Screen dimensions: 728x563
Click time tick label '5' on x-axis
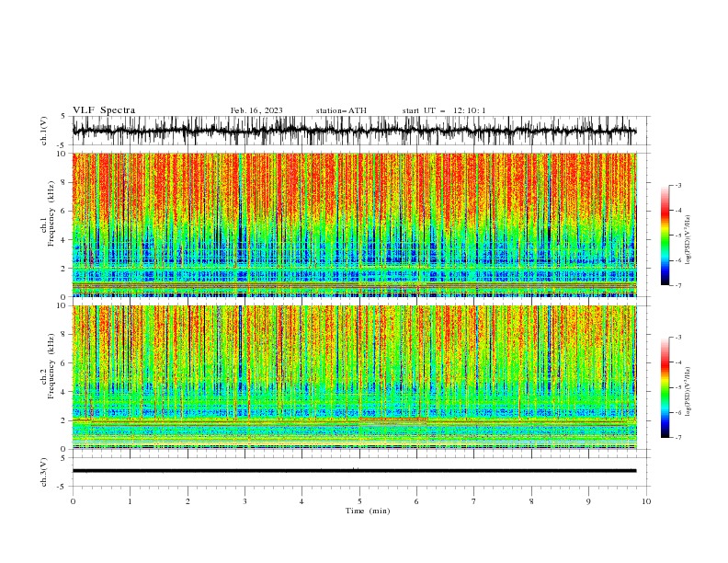(359, 501)
